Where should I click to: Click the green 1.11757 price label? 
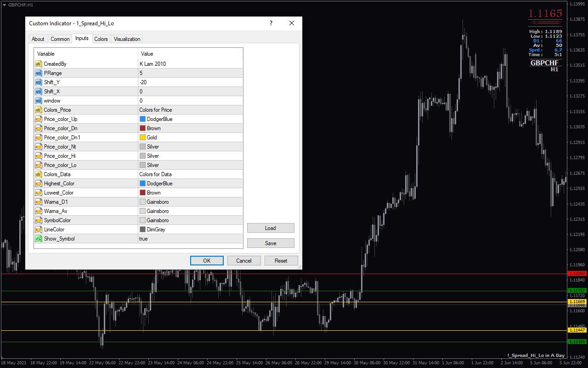577,291
